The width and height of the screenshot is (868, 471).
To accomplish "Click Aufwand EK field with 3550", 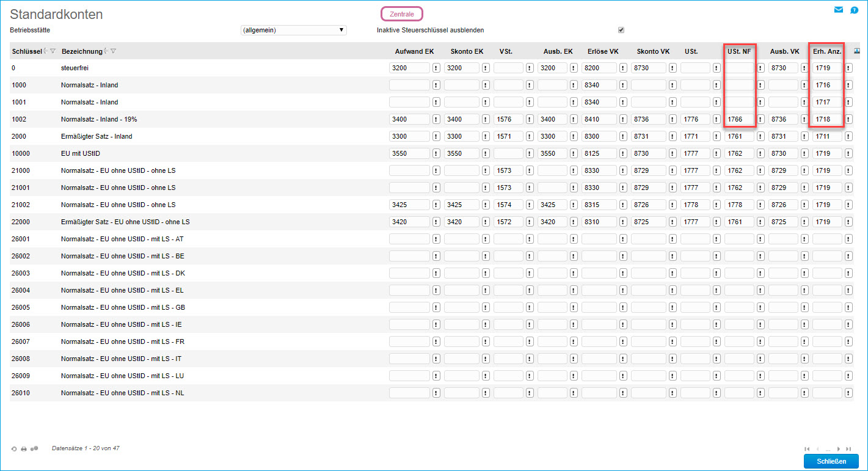I will 409,153.
